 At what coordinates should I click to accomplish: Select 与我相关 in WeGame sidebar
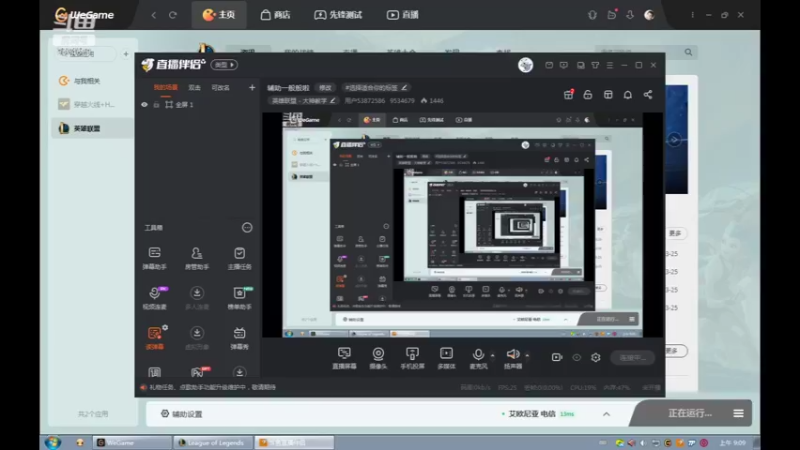[x=91, y=81]
